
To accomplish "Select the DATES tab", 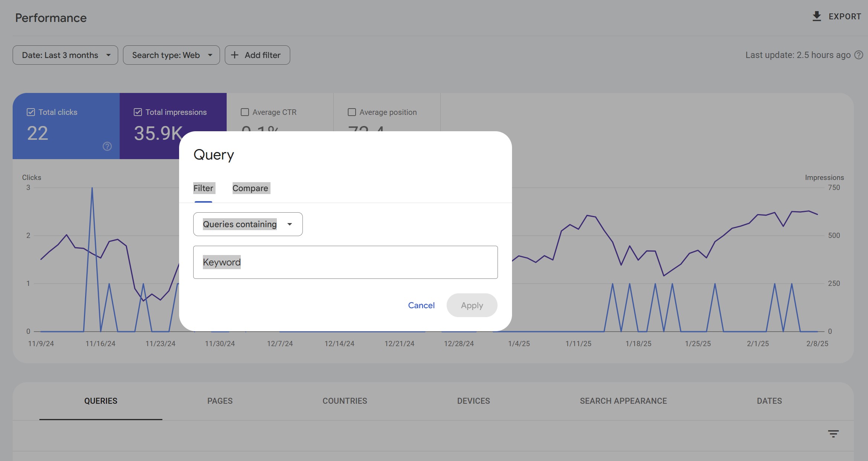I will (x=770, y=401).
